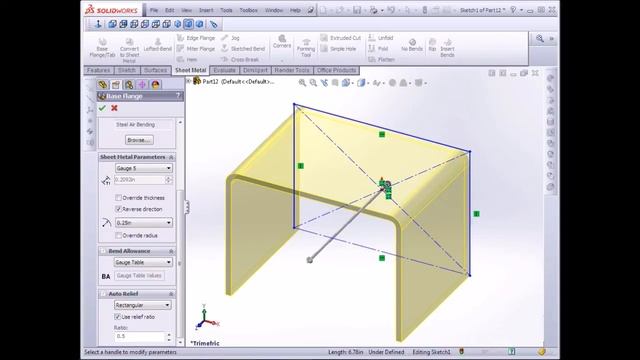Open the search magnifier icon

click(540, 38)
